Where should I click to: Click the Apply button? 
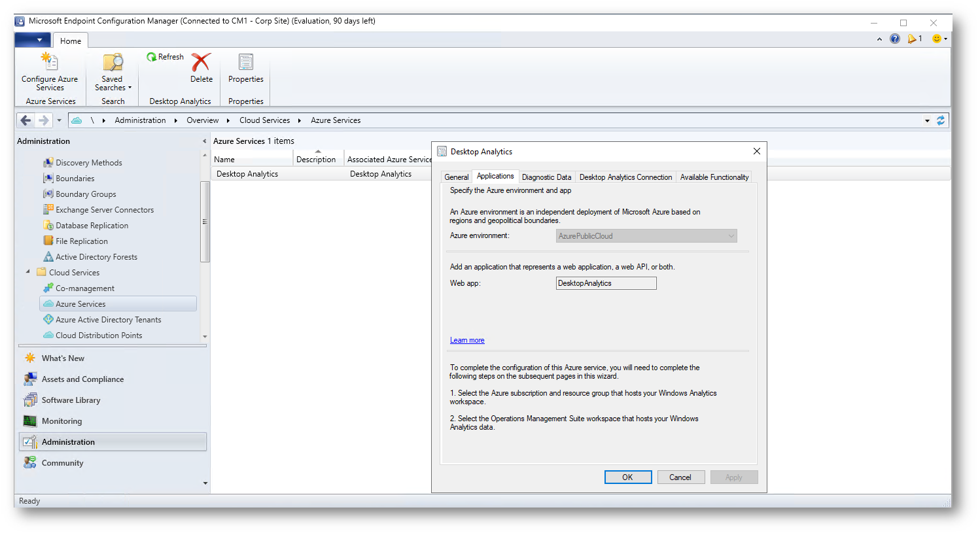click(734, 477)
